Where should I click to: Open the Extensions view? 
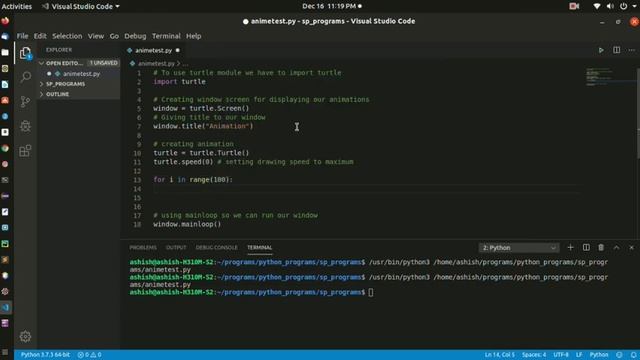click(x=25, y=151)
